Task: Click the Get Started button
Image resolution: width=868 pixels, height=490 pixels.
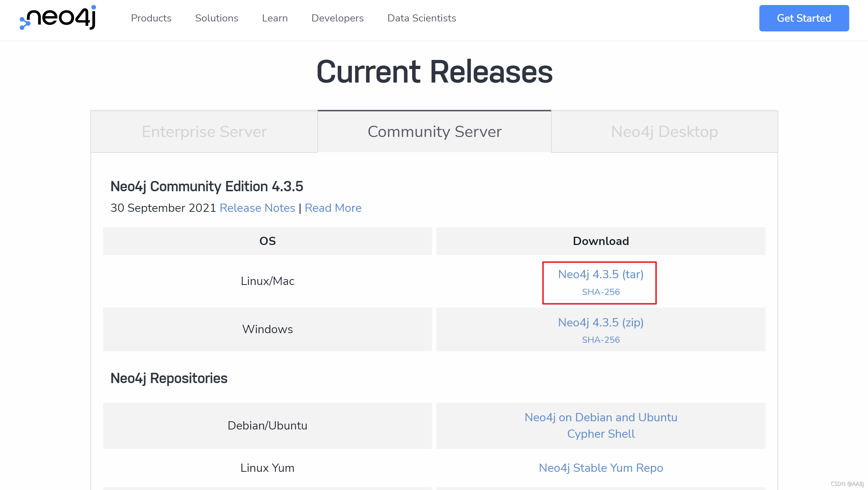Action: [x=804, y=18]
